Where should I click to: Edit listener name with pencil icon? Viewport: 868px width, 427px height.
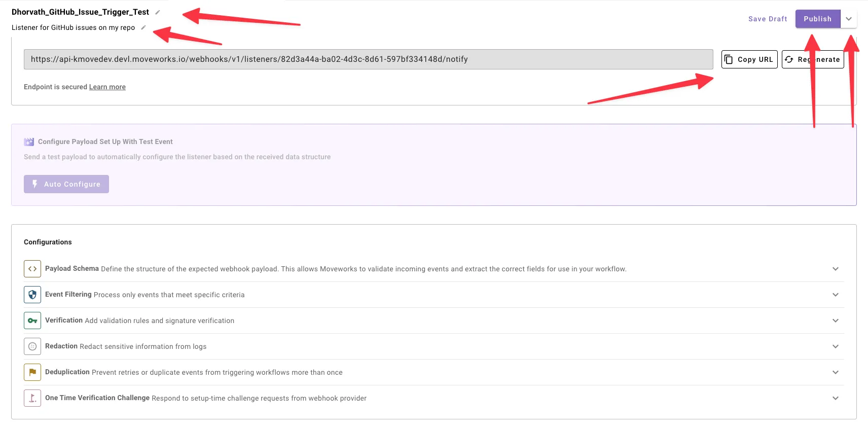click(x=157, y=12)
